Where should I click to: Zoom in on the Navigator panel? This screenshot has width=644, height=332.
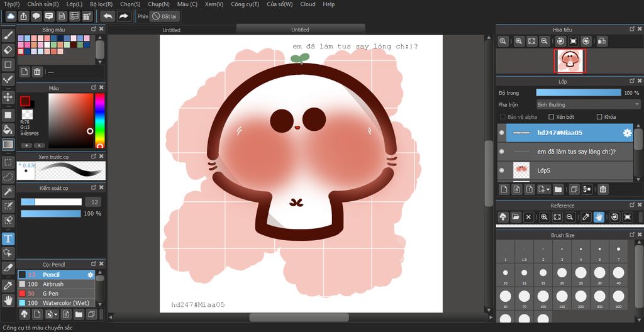coord(519,41)
